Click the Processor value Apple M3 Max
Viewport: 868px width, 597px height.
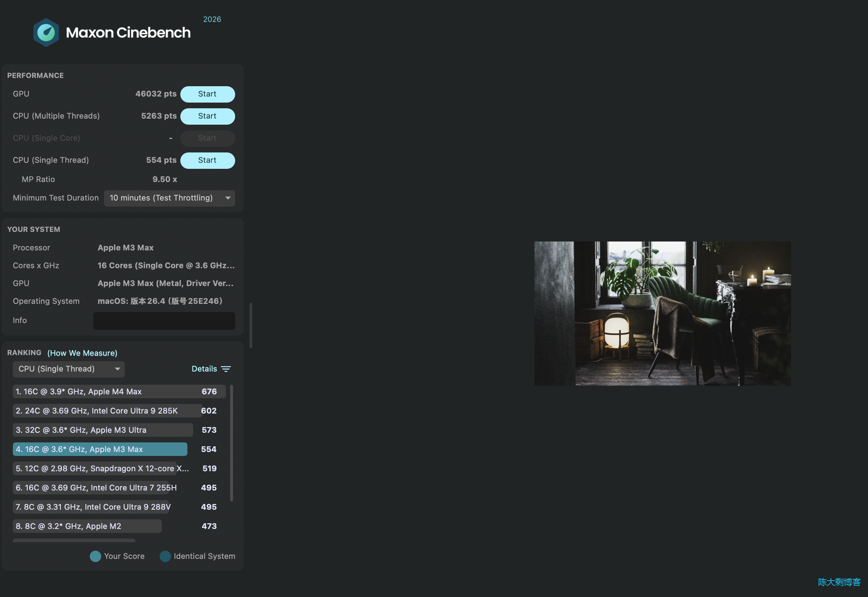point(126,248)
